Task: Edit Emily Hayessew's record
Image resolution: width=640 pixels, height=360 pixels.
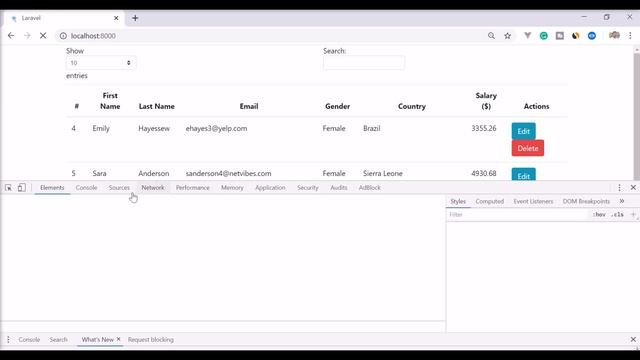Action: tap(524, 131)
